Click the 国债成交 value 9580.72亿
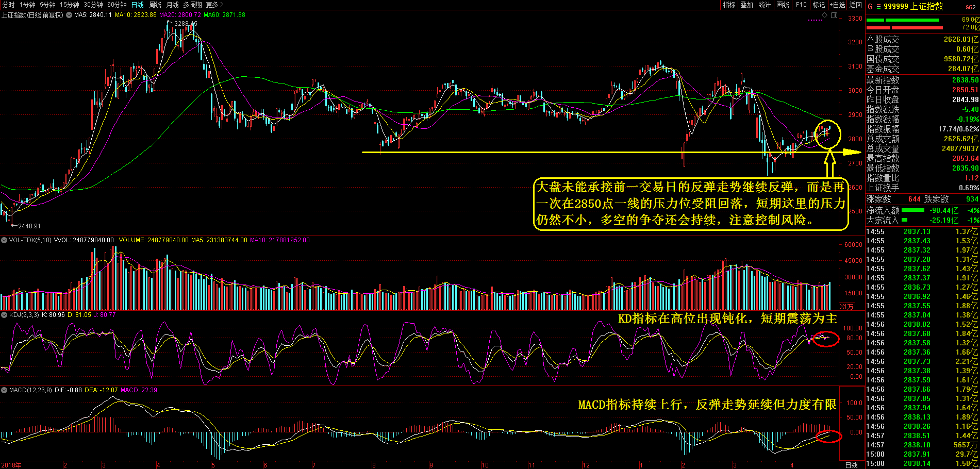The height and width of the screenshot is (469, 980). pyautogui.click(x=961, y=59)
